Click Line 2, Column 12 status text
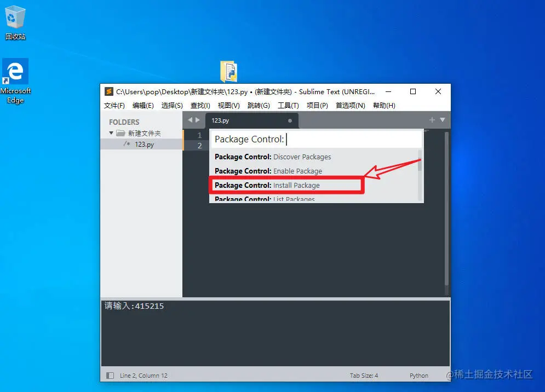Viewport: 545px width, 392px height. point(144,376)
